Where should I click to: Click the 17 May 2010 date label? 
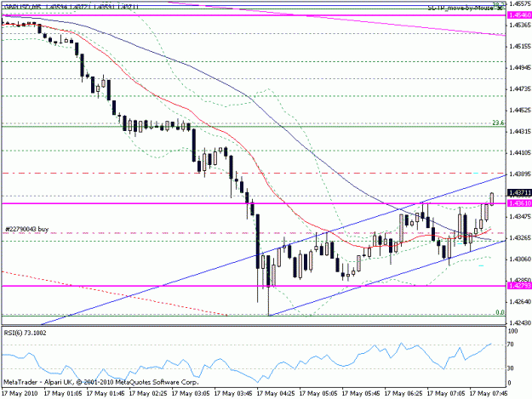pyautogui.click(x=20, y=394)
